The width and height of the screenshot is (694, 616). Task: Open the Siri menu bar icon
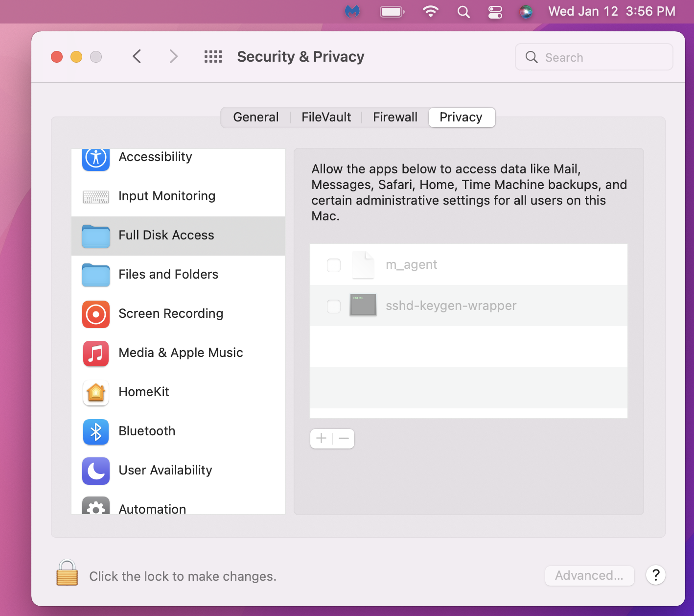click(526, 12)
